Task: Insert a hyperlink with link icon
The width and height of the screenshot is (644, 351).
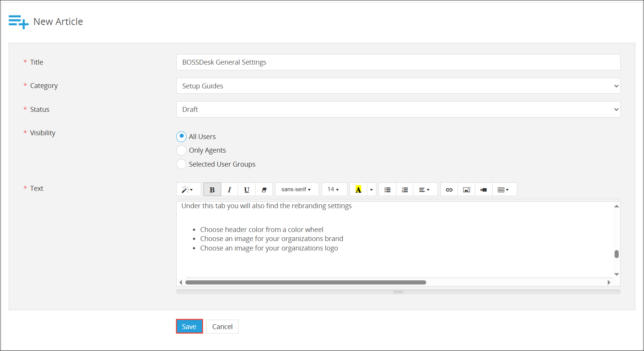Action: (449, 190)
